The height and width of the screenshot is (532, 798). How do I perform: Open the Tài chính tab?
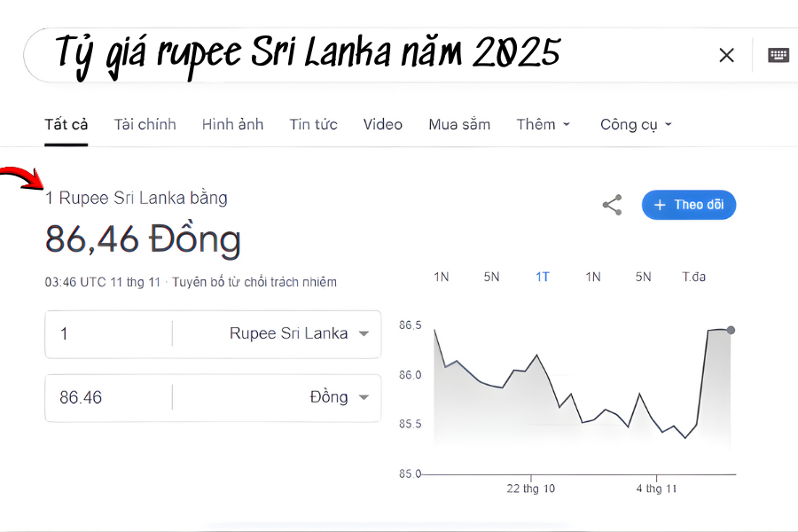(145, 124)
